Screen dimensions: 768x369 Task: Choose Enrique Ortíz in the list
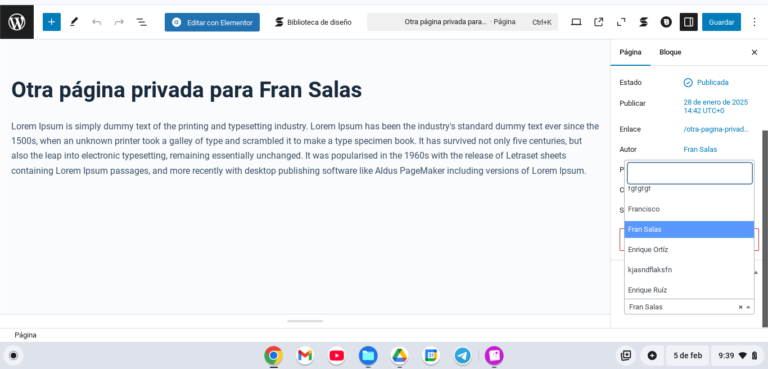689,249
